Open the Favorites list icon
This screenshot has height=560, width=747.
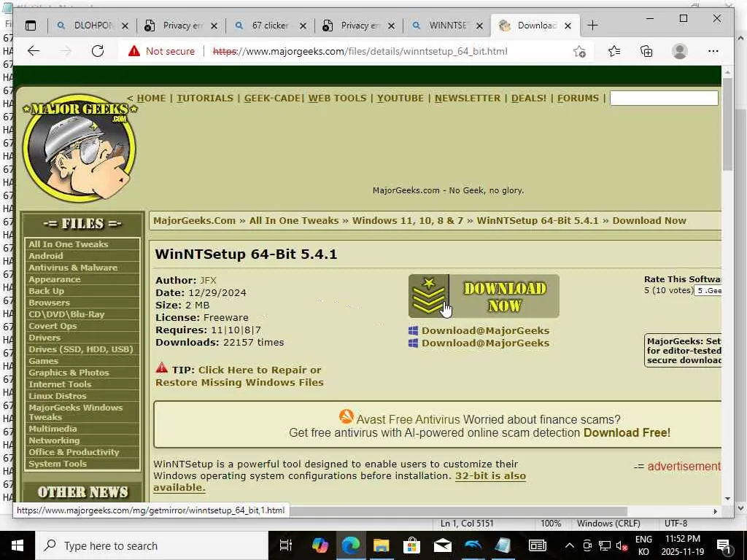[614, 51]
